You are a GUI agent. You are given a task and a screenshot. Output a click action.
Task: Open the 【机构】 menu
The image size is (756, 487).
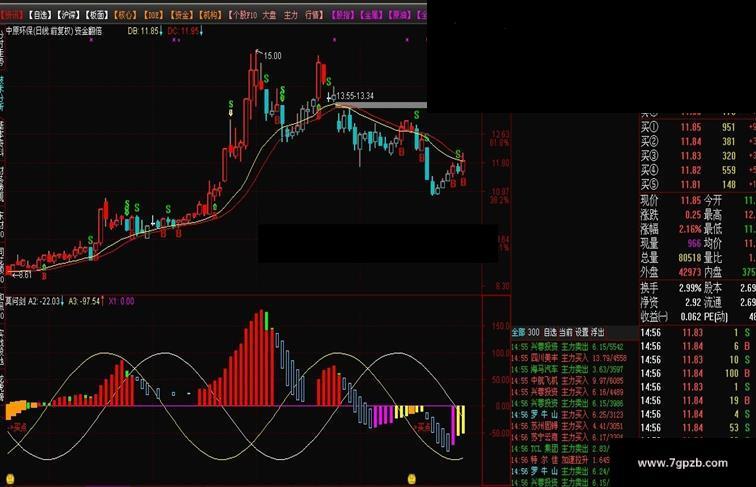pyautogui.click(x=210, y=15)
